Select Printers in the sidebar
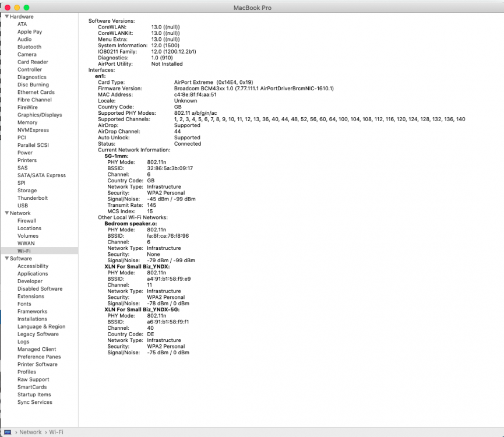Viewport: 504px width, 437px height. coord(28,160)
